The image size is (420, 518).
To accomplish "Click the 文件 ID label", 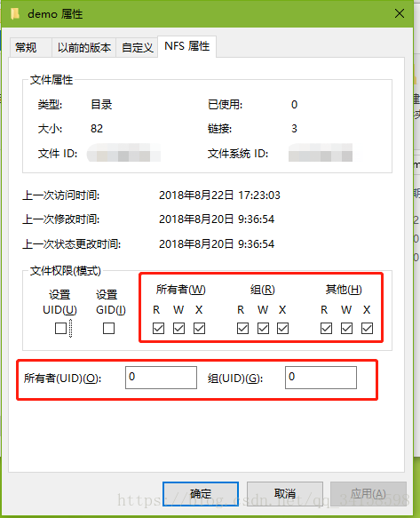I will 58,154.
